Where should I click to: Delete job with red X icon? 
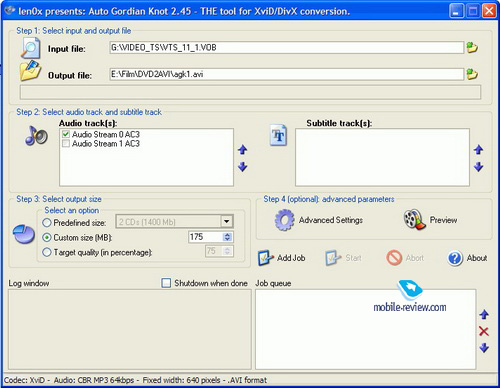(x=484, y=331)
